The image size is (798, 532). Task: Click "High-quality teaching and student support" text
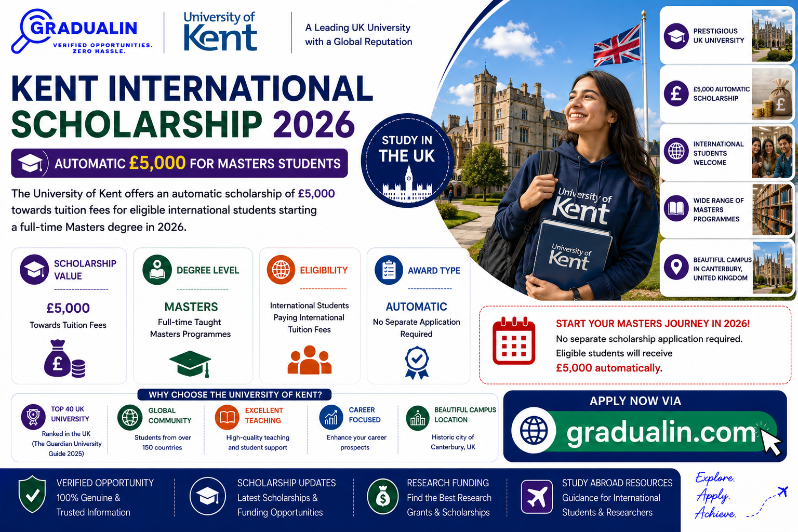coord(258,443)
